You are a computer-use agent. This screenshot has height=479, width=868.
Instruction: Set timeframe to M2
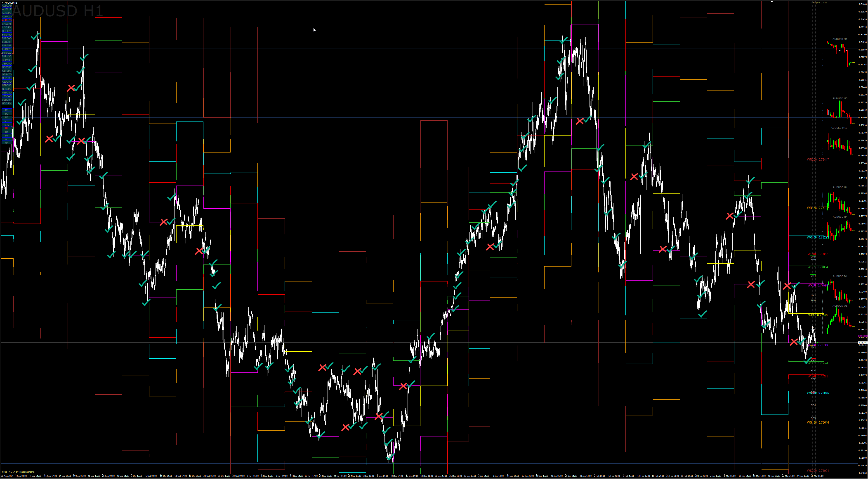coord(7,114)
